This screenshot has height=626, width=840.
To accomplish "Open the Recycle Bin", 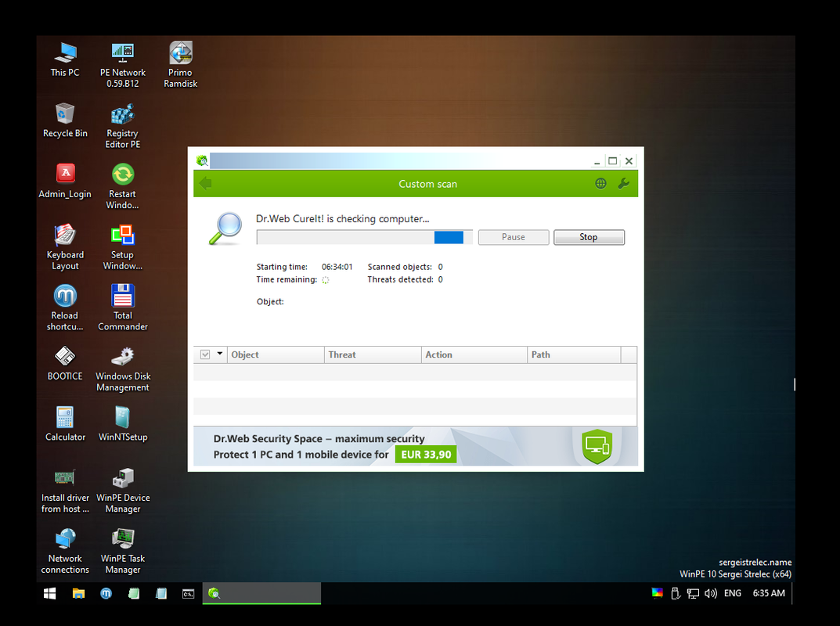I will [65, 121].
